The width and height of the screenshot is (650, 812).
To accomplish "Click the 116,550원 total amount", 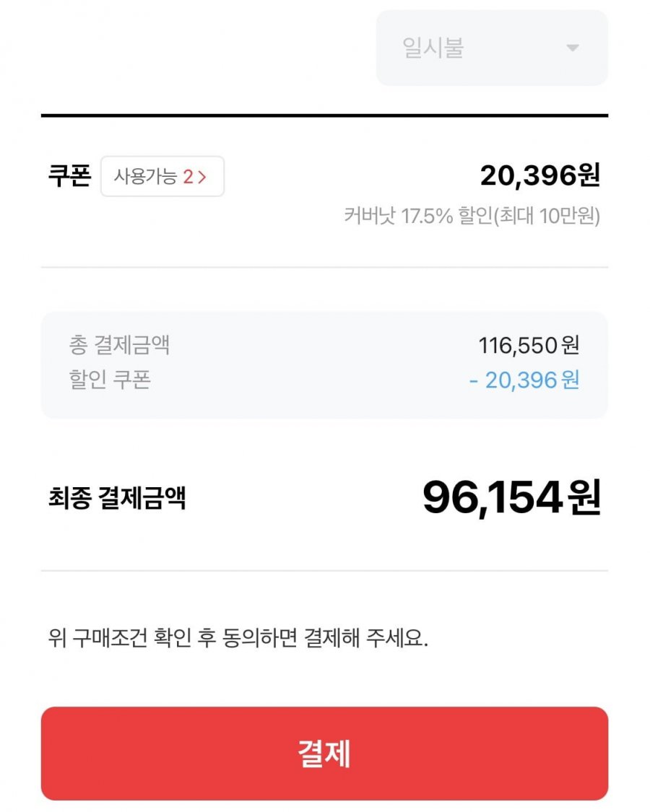I will (x=529, y=346).
